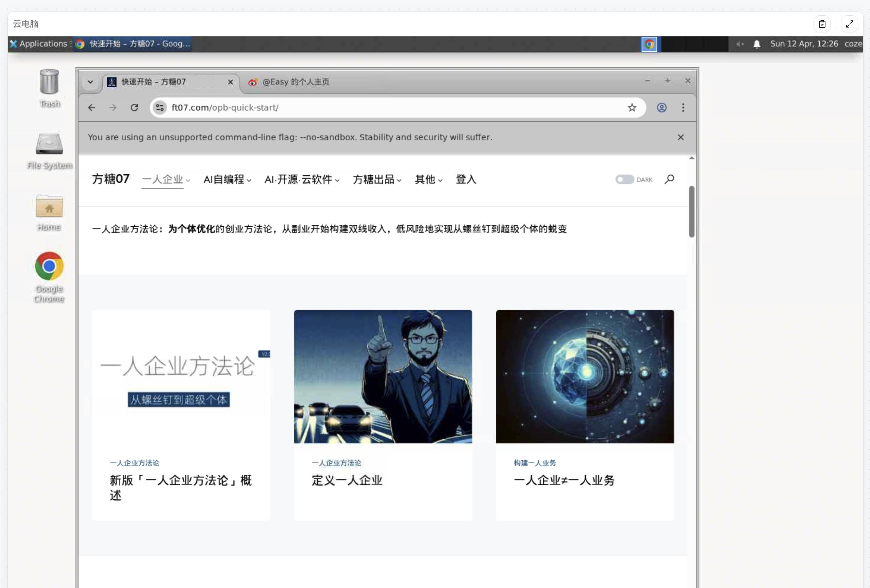The height and width of the screenshot is (588, 870).
Task: Open the Chrome profile icon
Action: [662, 108]
